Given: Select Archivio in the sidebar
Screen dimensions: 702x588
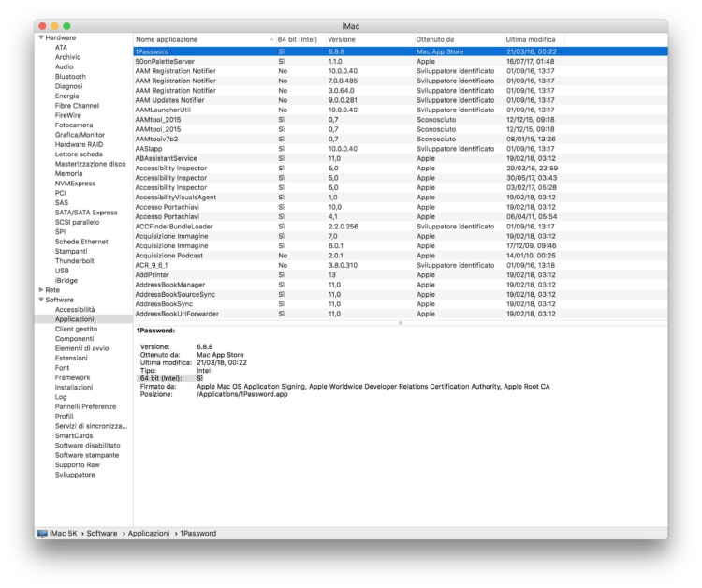Looking at the screenshot, I should pyautogui.click(x=68, y=57).
